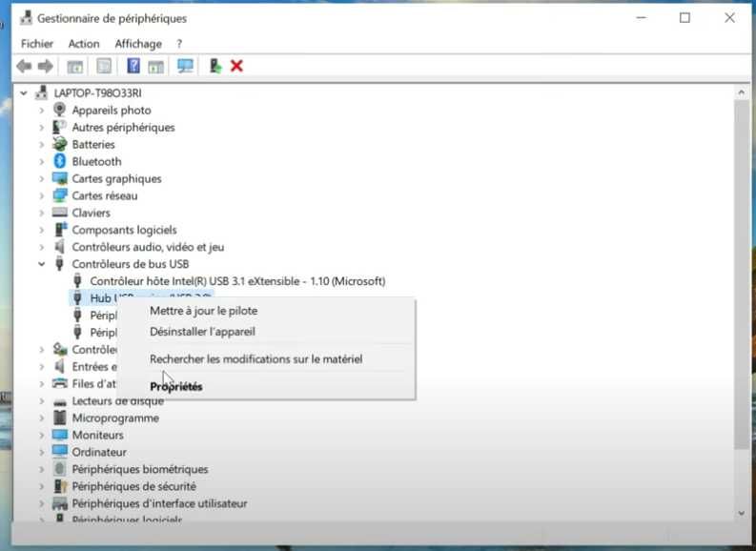Expand the Moniteurs category arrow

click(41, 435)
